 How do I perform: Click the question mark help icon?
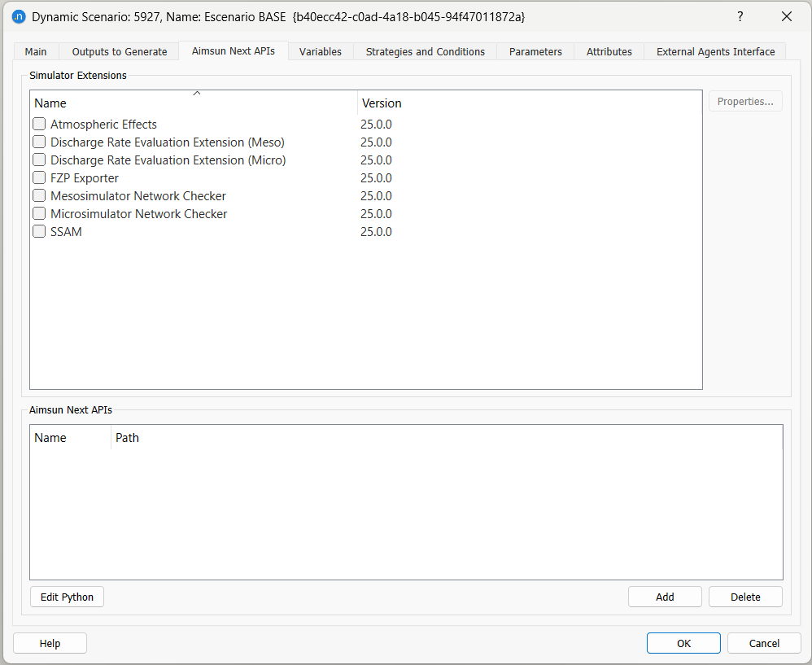(740, 16)
